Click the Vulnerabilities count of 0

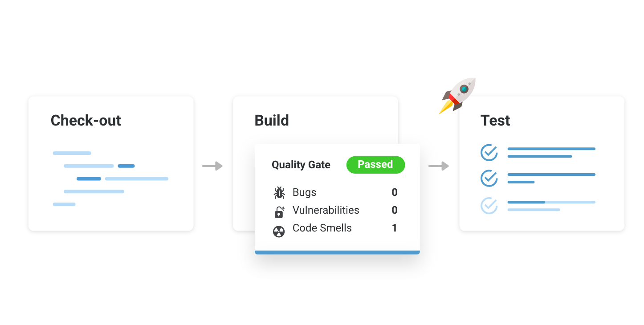click(395, 210)
